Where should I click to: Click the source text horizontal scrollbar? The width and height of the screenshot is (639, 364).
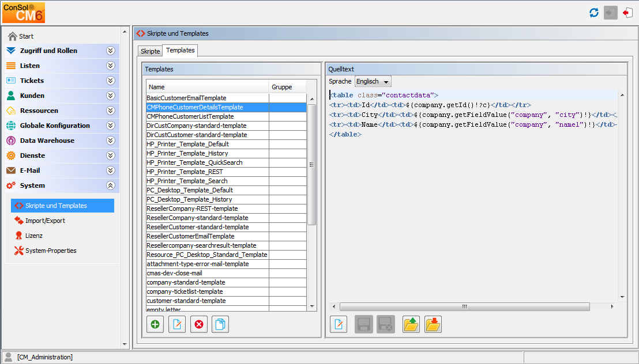point(464,307)
